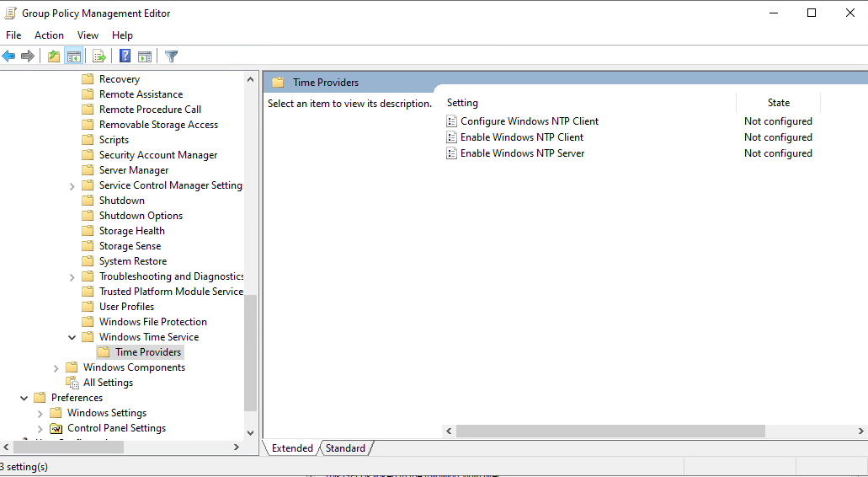This screenshot has width=868, height=477.
Task: Click the Server Manager folder icon
Action: [x=88, y=170]
